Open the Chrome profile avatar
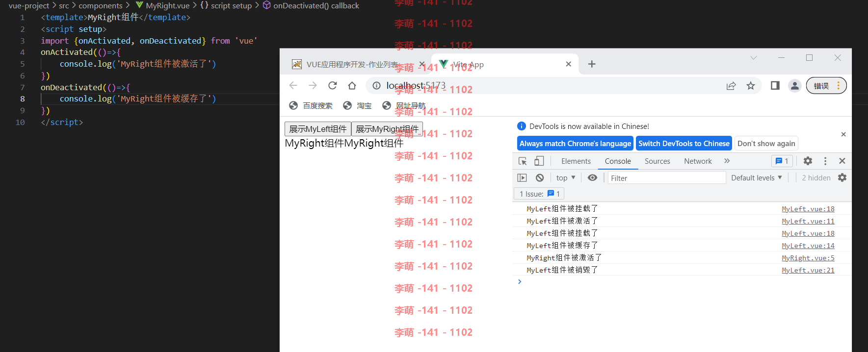Image resolution: width=868 pixels, height=352 pixels. [x=795, y=86]
